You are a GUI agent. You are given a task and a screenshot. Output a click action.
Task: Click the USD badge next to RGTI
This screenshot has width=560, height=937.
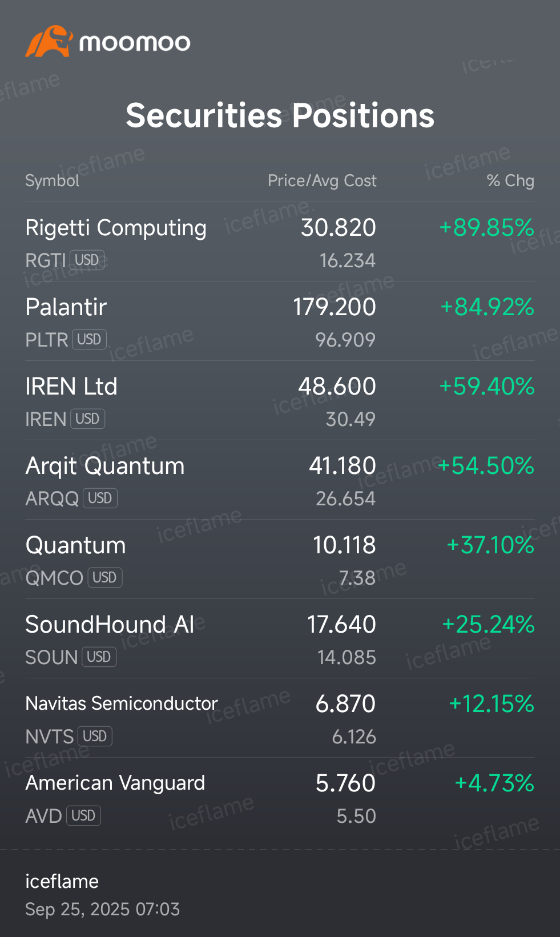87,260
